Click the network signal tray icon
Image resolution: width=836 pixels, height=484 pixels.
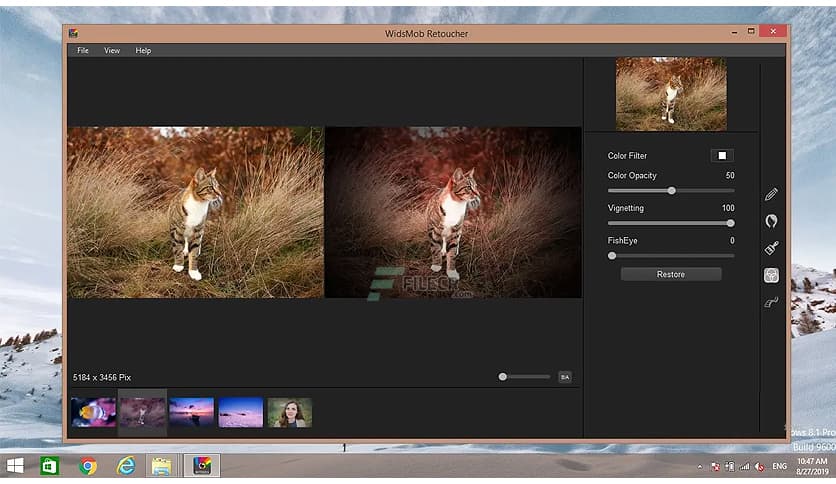pyautogui.click(x=744, y=467)
